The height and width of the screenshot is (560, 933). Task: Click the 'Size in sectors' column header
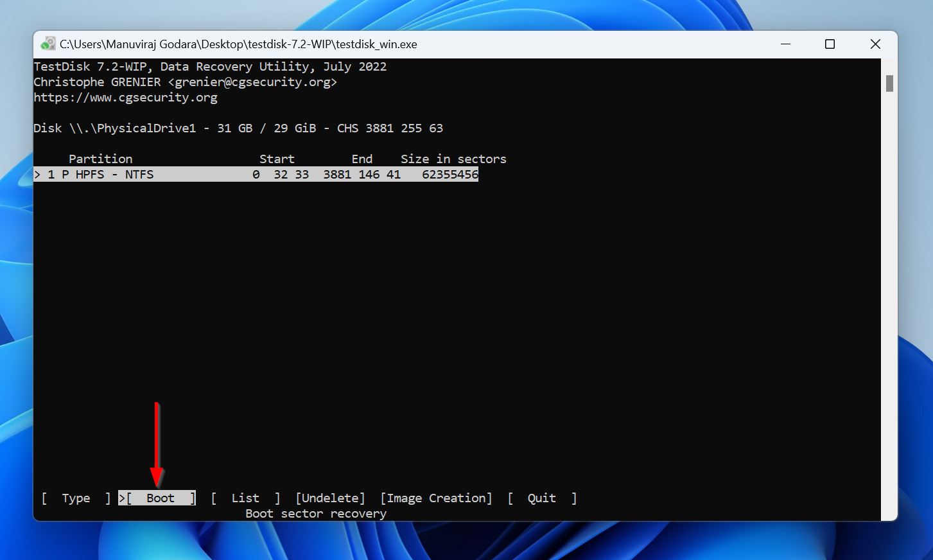pyautogui.click(x=453, y=159)
